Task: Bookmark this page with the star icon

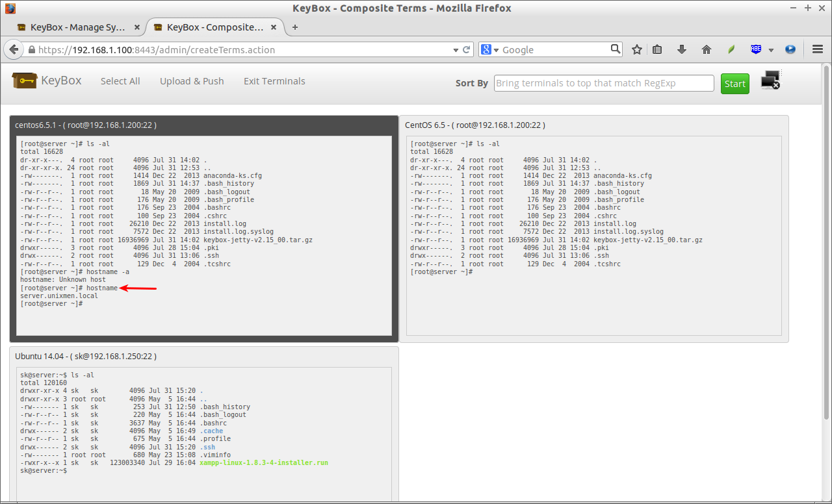Action: pos(637,49)
